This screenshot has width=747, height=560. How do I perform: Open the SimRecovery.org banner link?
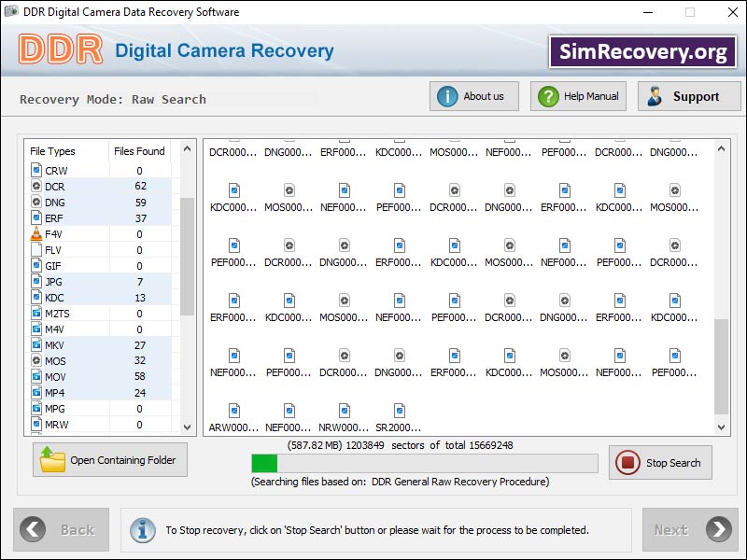(640, 51)
